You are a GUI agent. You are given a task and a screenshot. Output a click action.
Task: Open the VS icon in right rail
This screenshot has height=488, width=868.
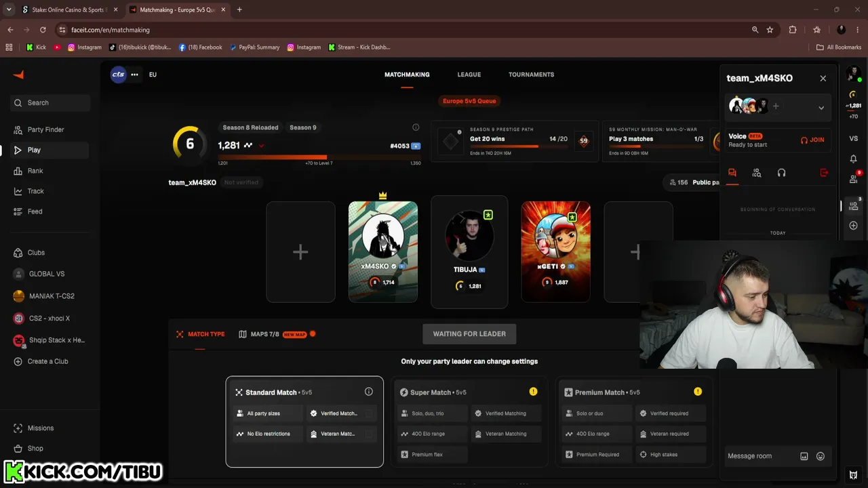click(x=853, y=138)
